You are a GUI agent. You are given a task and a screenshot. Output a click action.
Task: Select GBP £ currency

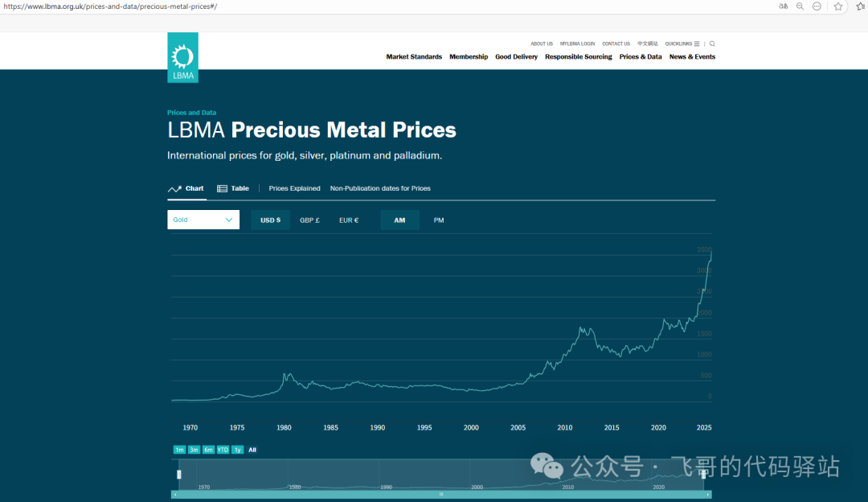point(309,220)
